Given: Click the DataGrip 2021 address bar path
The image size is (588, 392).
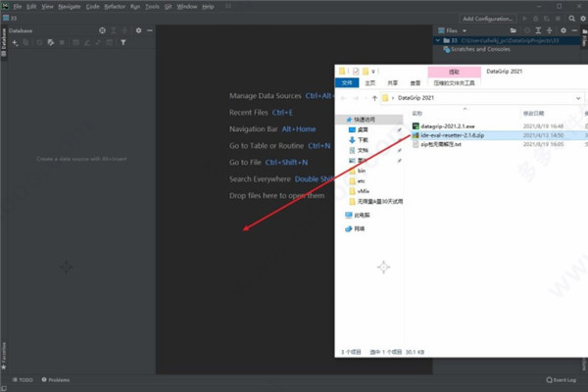Looking at the screenshot, I should (416, 98).
